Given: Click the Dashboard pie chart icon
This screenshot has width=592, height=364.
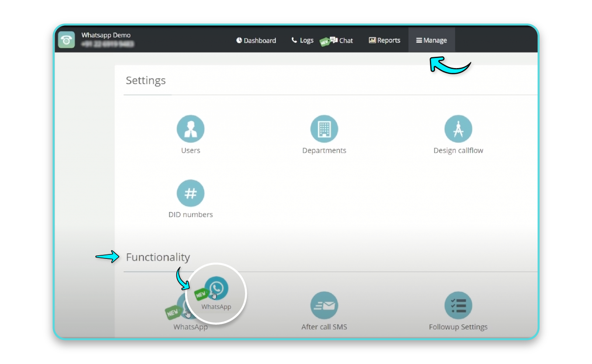Looking at the screenshot, I should pyautogui.click(x=239, y=40).
